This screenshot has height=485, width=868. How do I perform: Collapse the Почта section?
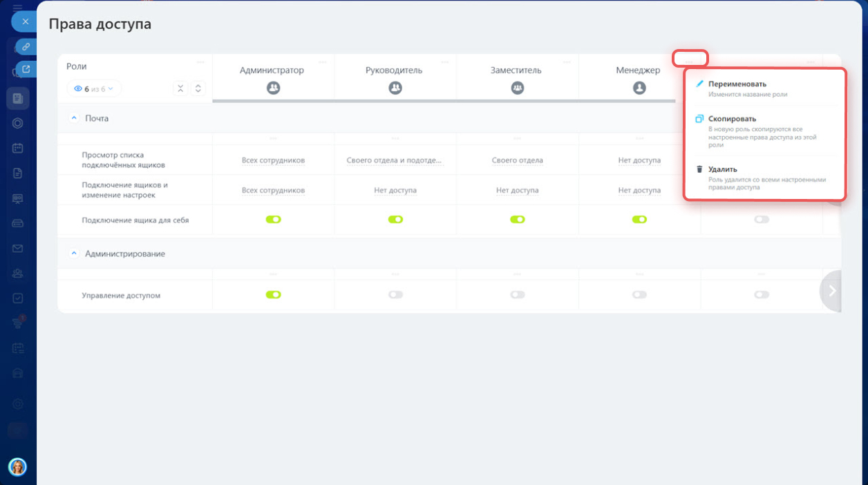pos(75,118)
